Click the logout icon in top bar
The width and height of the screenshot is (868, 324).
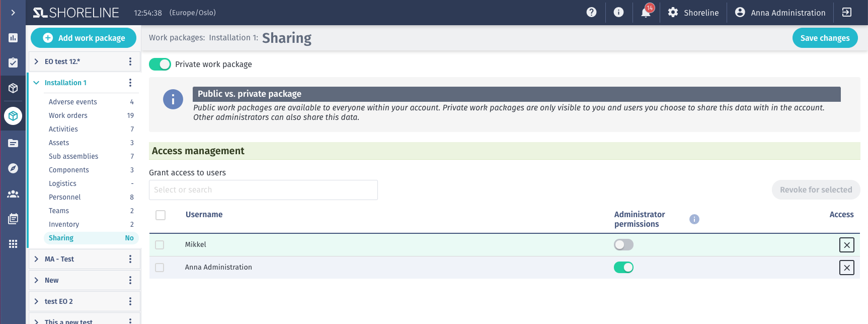pos(847,13)
